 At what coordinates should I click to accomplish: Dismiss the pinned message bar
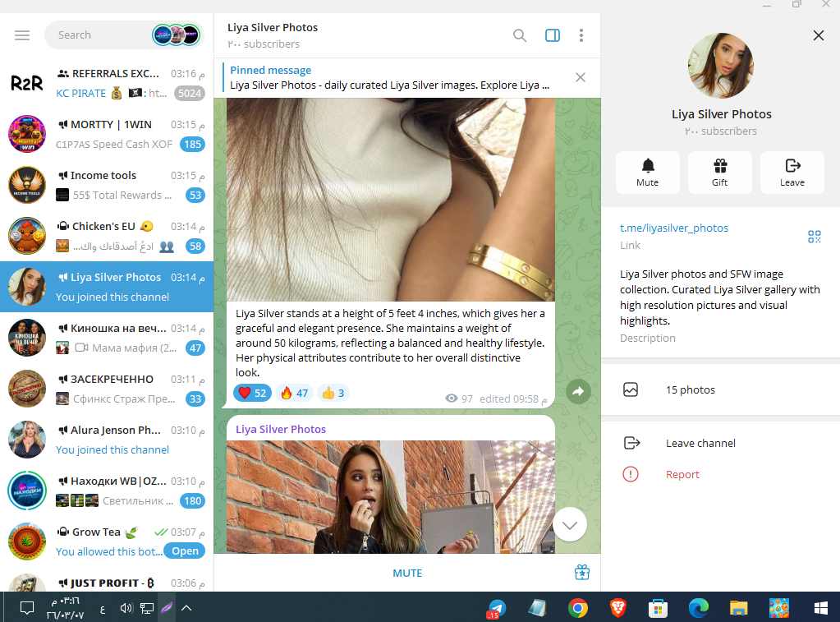pos(581,77)
